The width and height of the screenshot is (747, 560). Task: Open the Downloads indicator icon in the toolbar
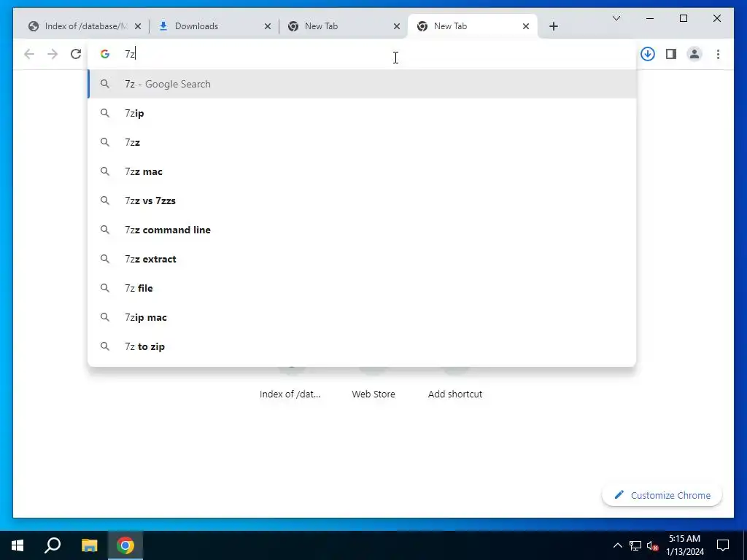tap(648, 54)
